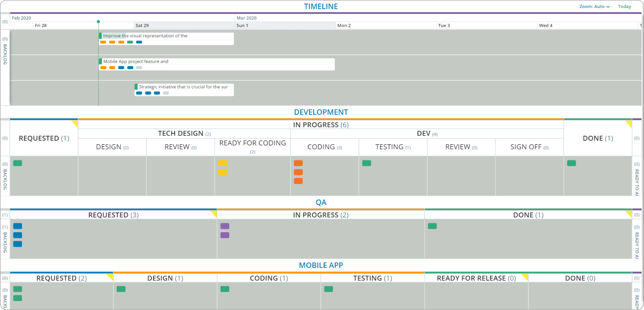Select the green card in Mobile App Design column
Image resolution: width=644 pixels, height=310 pixels.
click(x=121, y=289)
